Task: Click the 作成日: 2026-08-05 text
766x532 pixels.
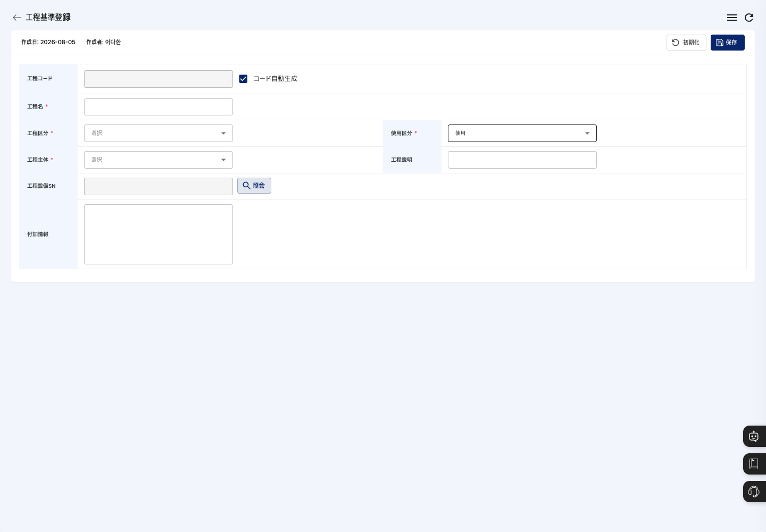Action: [x=48, y=42]
